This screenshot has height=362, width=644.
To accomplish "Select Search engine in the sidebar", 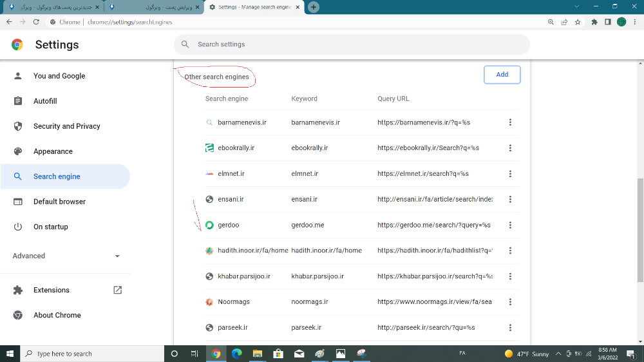I will click(65, 176).
